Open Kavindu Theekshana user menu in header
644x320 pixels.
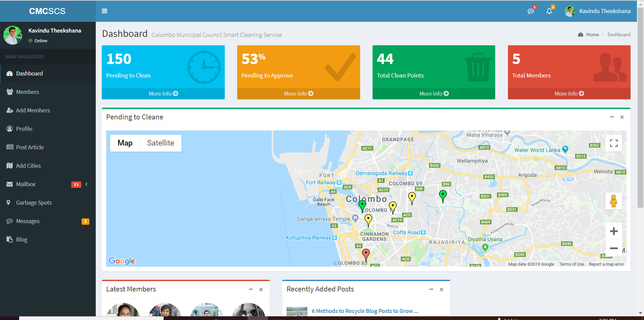point(598,11)
